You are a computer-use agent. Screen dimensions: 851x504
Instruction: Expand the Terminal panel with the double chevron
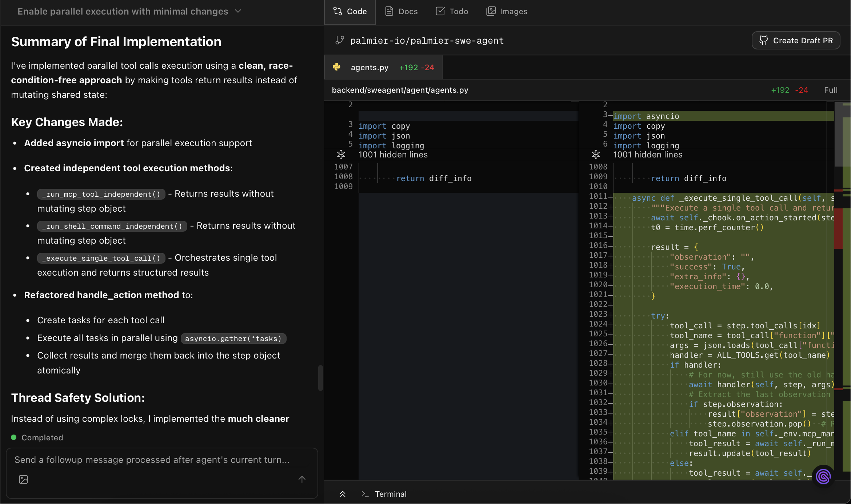coord(343,494)
